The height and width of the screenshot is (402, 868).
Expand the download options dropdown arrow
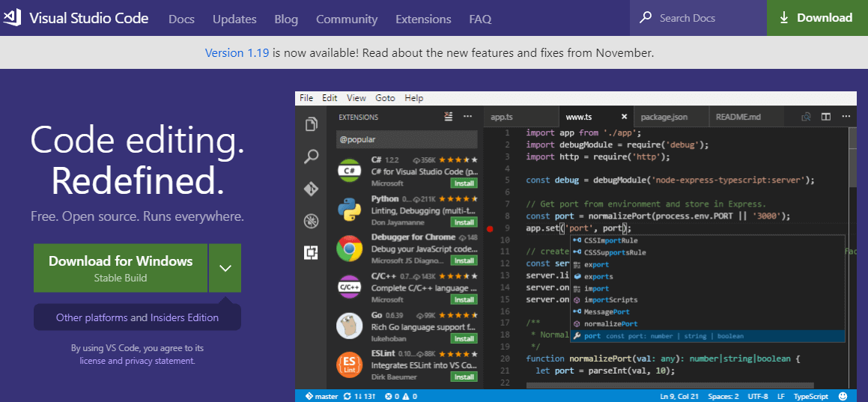pos(225,268)
